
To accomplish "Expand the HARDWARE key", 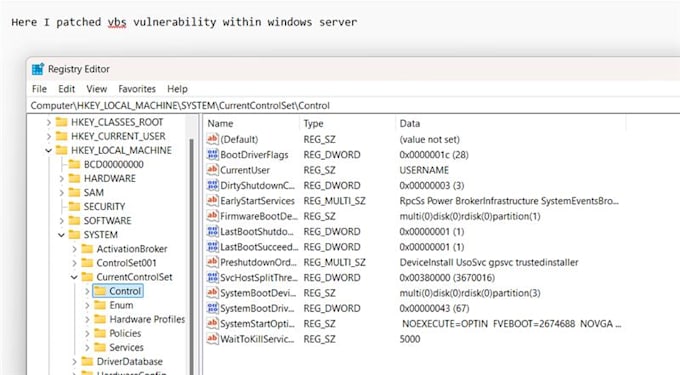I will pyautogui.click(x=61, y=179).
